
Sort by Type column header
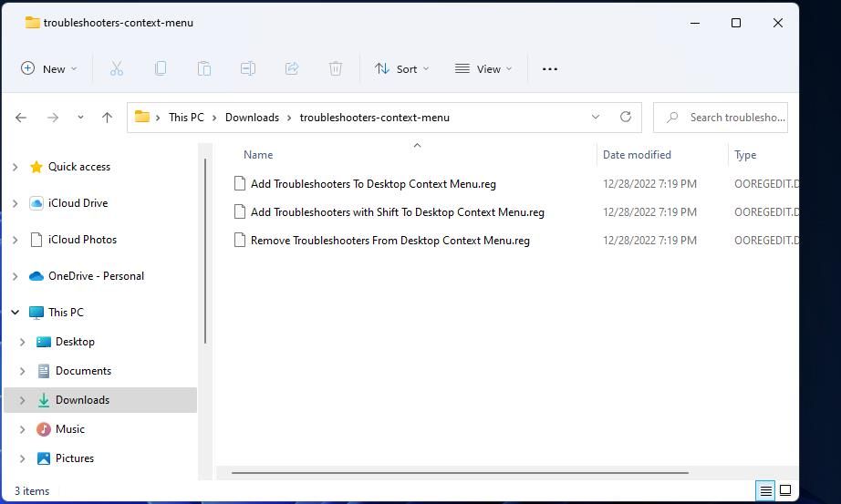[x=745, y=154]
